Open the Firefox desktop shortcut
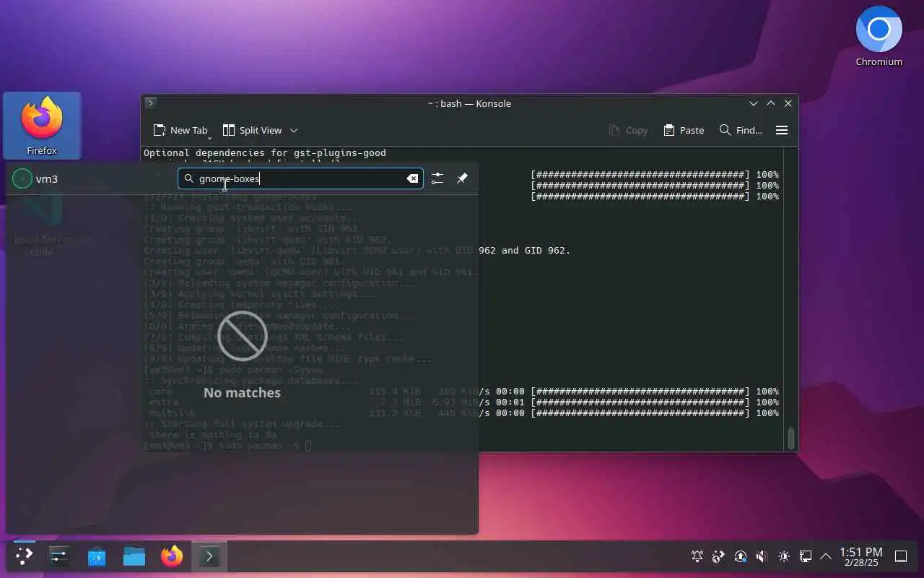The height and width of the screenshot is (578, 924). 42,126
